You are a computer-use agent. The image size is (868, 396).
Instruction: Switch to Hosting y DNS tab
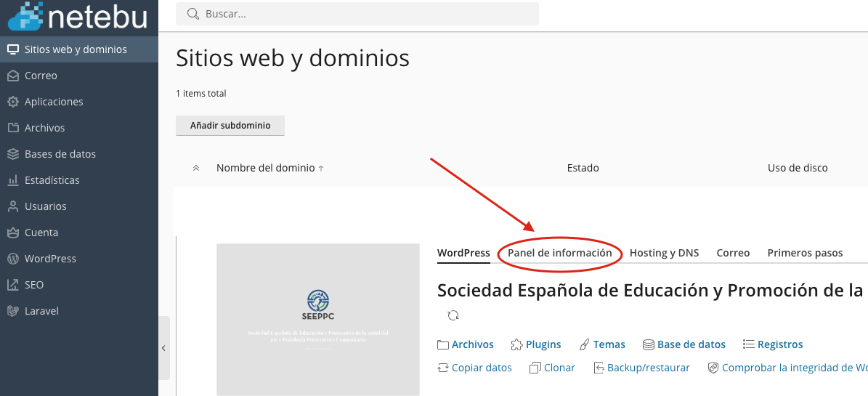665,253
